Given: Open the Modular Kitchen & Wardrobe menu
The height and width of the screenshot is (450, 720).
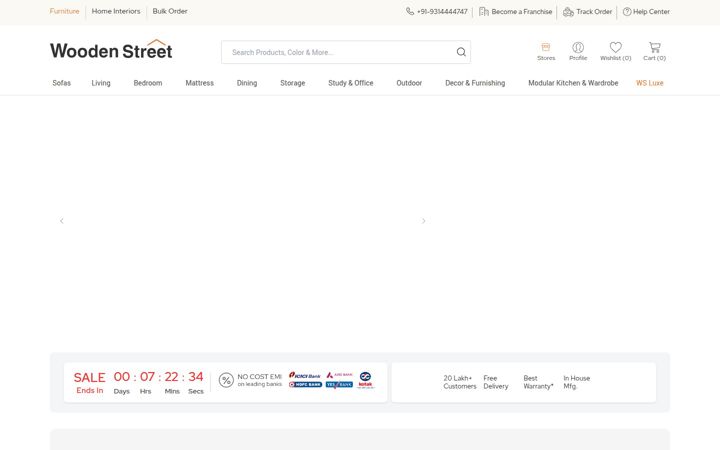Looking at the screenshot, I should [573, 83].
